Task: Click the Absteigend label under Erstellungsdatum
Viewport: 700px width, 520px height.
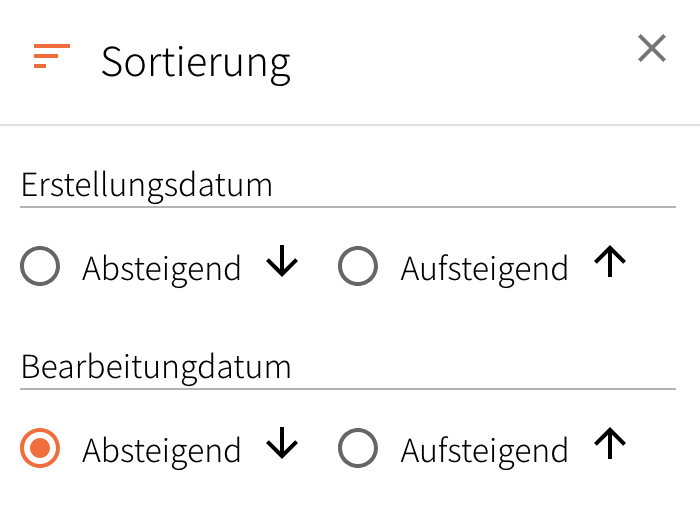Action: tap(162, 269)
